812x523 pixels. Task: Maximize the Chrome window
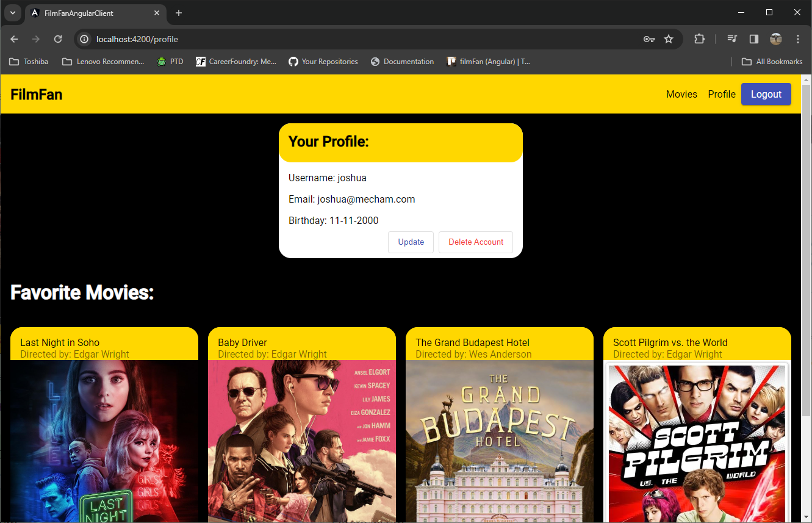pos(769,12)
